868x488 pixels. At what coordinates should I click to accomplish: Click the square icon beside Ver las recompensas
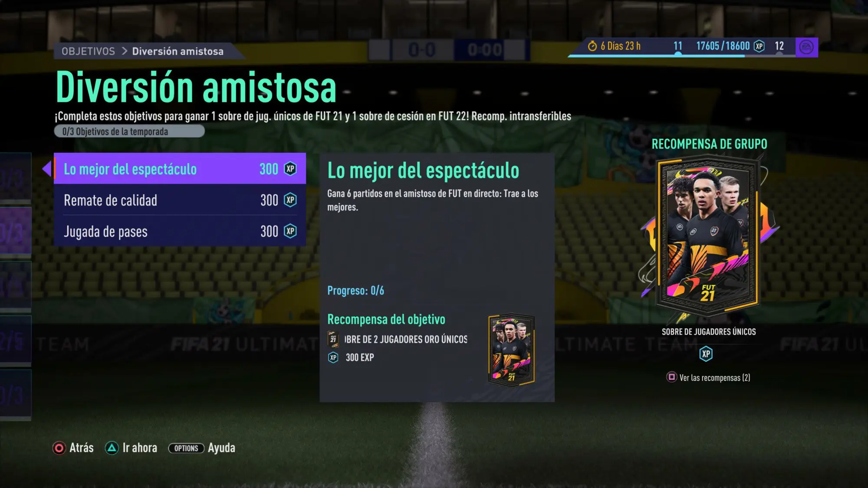coord(671,377)
